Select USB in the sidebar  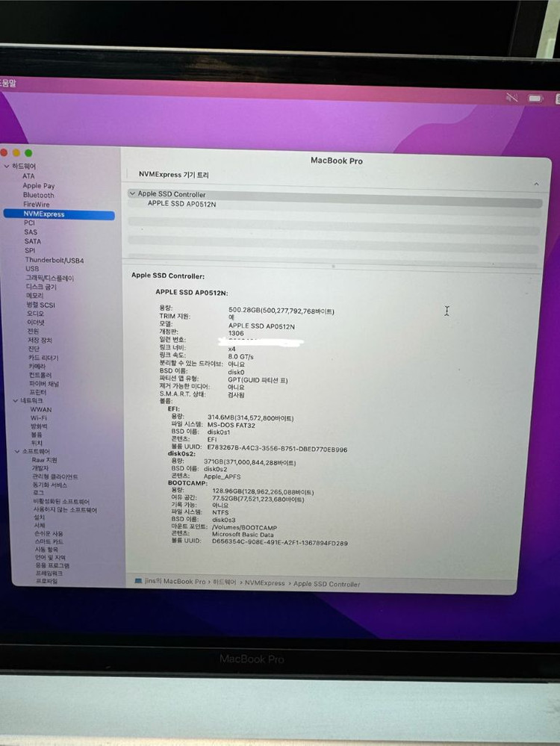[32, 269]
